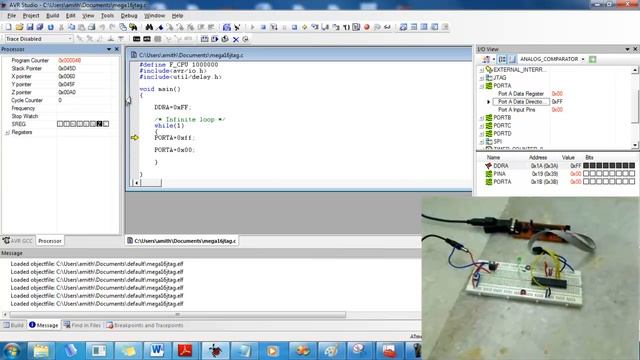
Task: Switch to the Find in Files tab
Action: [82, 325]
